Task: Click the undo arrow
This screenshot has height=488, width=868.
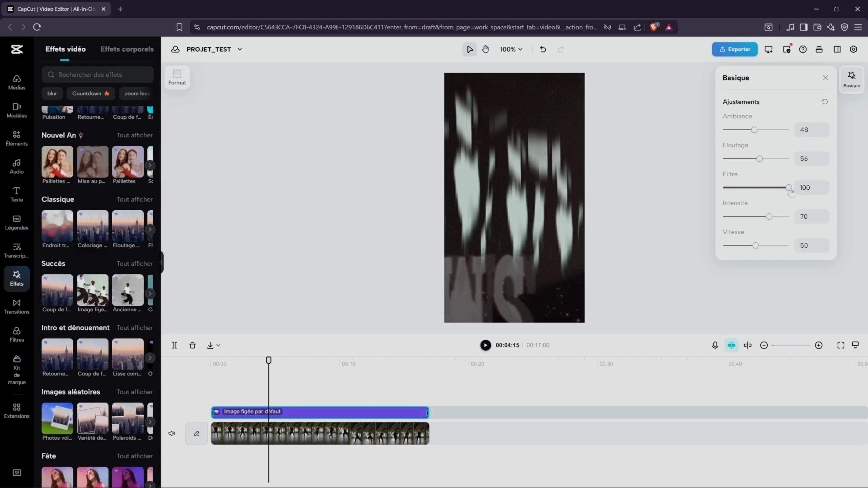Action: pos(542,49)
